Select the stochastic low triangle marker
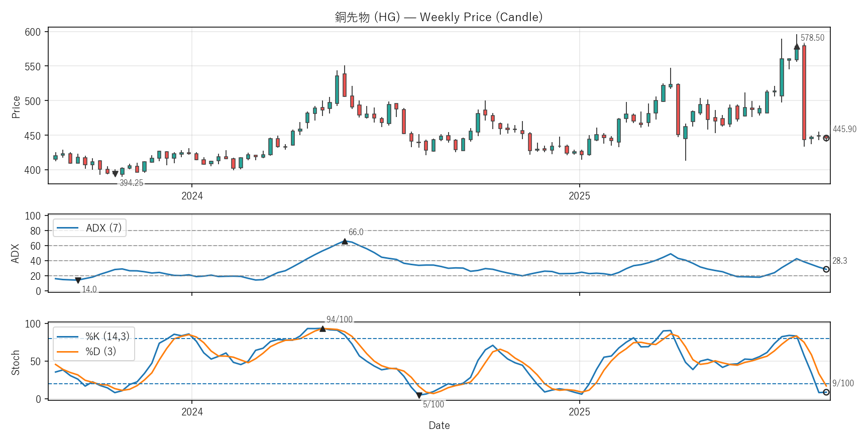The width and height of the screenshot is (868, 441). coord(419,395)
